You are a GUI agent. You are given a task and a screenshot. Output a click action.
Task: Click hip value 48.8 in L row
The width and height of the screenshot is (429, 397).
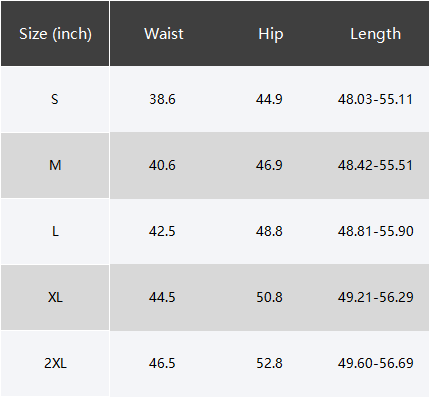pyautogui.click(x=269, y=231)
